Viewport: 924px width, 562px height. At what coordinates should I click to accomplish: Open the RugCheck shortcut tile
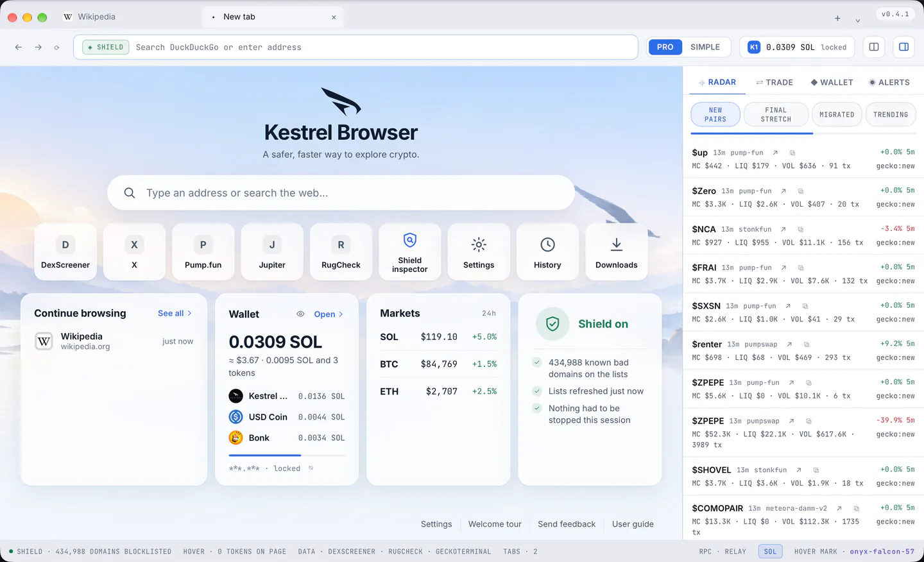(341, 251)
